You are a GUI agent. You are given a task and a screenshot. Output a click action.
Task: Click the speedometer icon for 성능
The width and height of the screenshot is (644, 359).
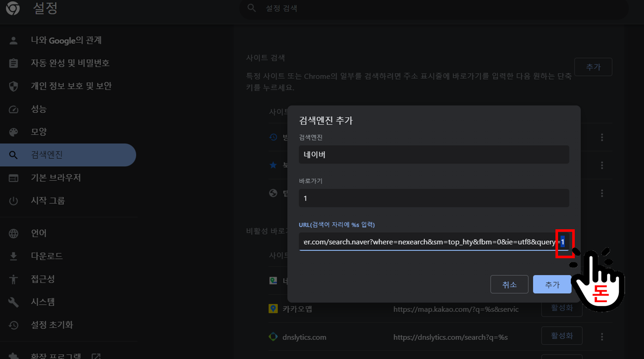pyautogui.click(x=14, y=109)
